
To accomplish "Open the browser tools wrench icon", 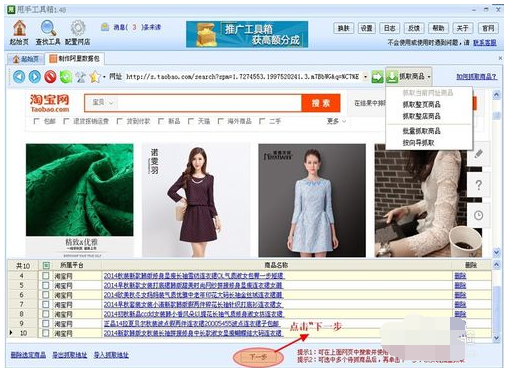I will (x=80, y=77).
